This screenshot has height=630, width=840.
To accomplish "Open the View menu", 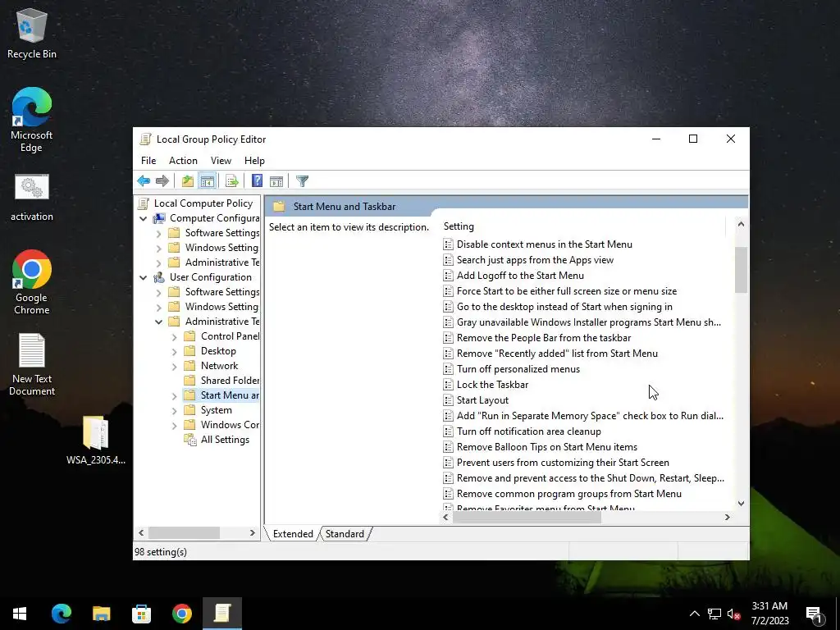I will [221, 161].
